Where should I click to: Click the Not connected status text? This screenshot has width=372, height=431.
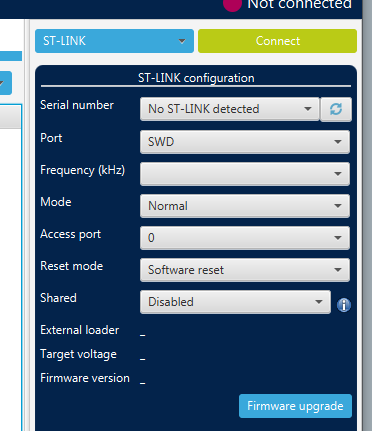click(x=299, y=4)
